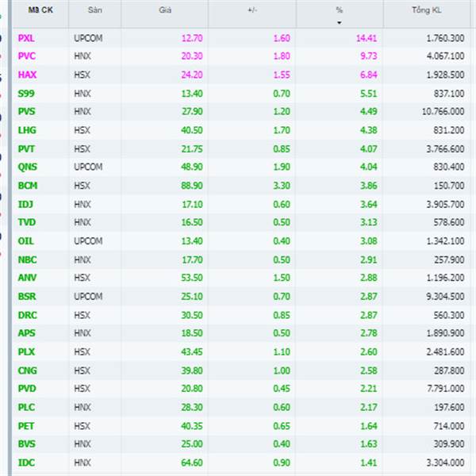Sort by the % column arrow

coord(340,23)
